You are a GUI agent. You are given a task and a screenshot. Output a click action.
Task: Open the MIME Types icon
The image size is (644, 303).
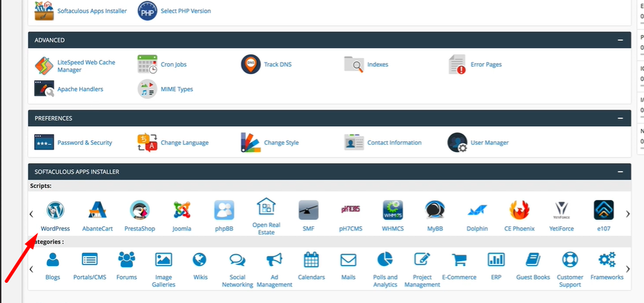coord(147,89)
